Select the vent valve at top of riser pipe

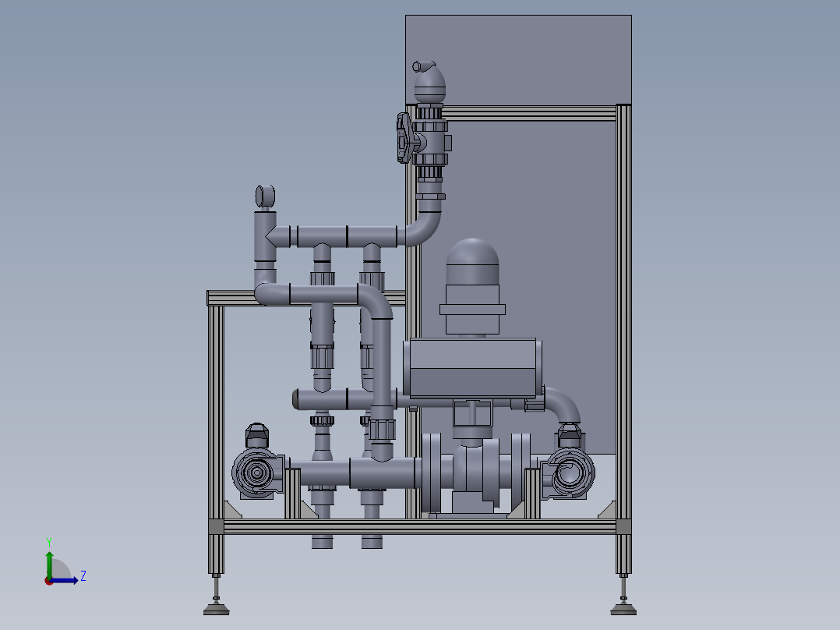tap(429, 82)
